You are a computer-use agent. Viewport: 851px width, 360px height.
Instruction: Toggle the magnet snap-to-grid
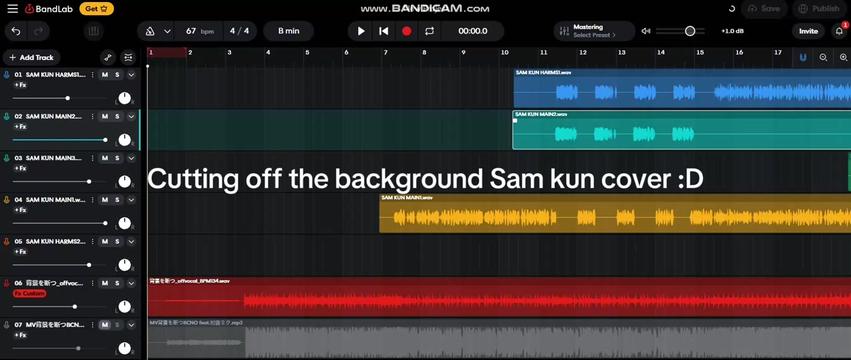(x=803, y=57)
